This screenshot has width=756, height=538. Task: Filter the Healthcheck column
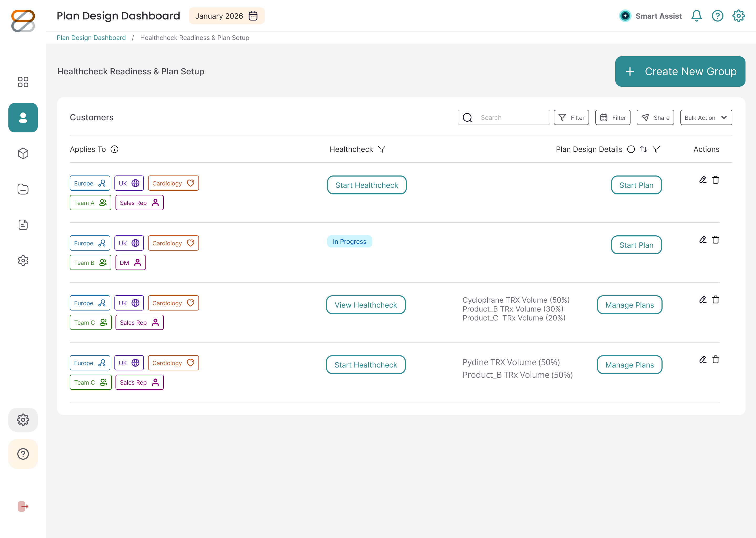click(x=381, y=149)
